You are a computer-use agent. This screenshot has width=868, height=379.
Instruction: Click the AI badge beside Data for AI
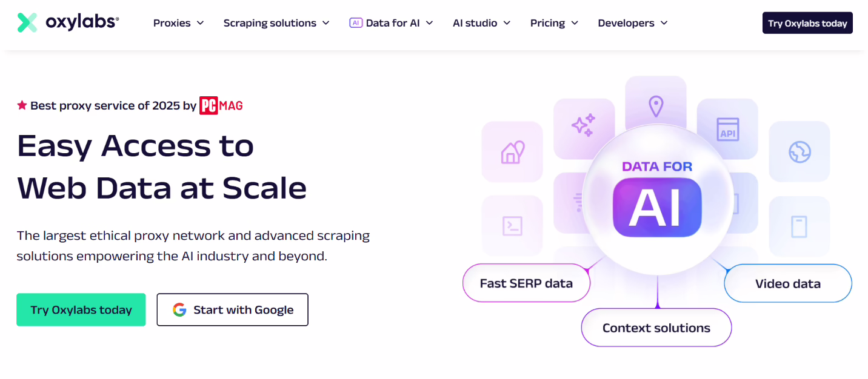pos(355,22)
